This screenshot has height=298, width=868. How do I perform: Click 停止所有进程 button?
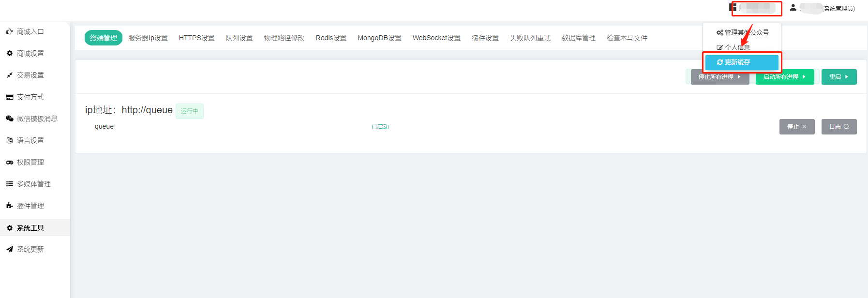click(x=720, y=77)
